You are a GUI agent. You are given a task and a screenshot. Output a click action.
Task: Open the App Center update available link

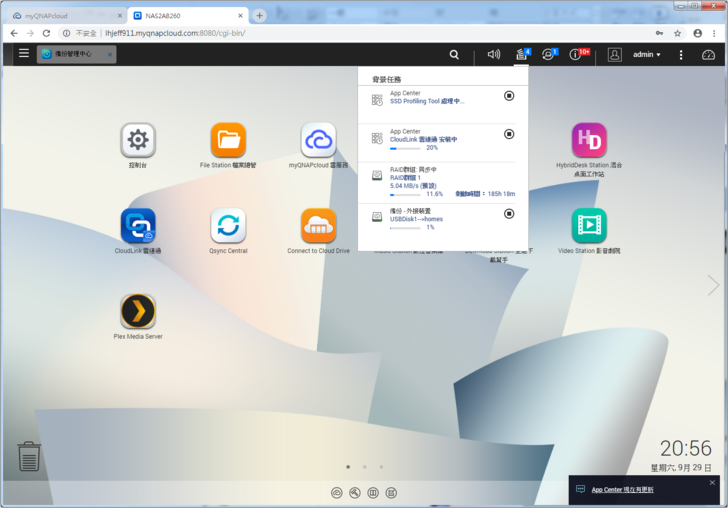tap(622, 489)
